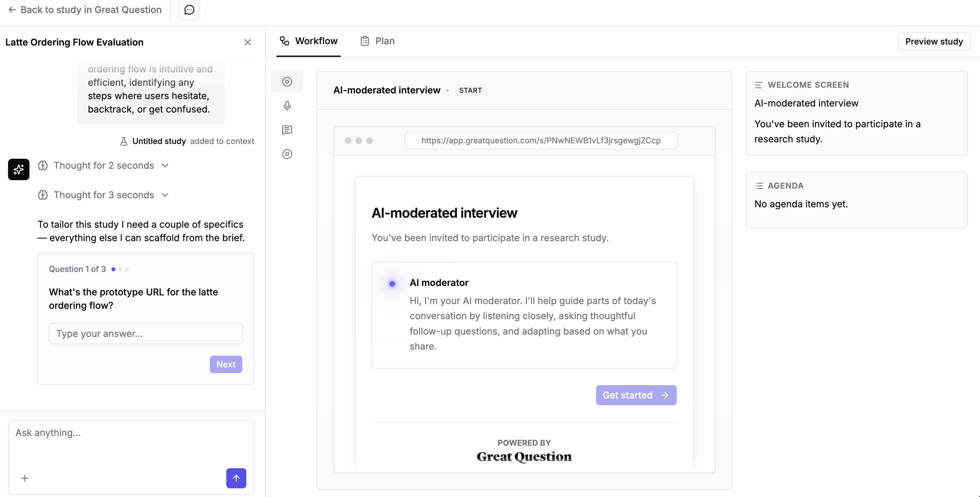Click the sparkle AI assistant avatar
Screen dimensions: 980x497
19,169
